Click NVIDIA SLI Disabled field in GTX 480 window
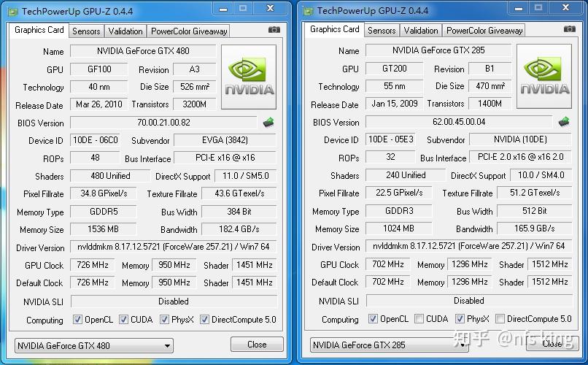 pos(174,301)
